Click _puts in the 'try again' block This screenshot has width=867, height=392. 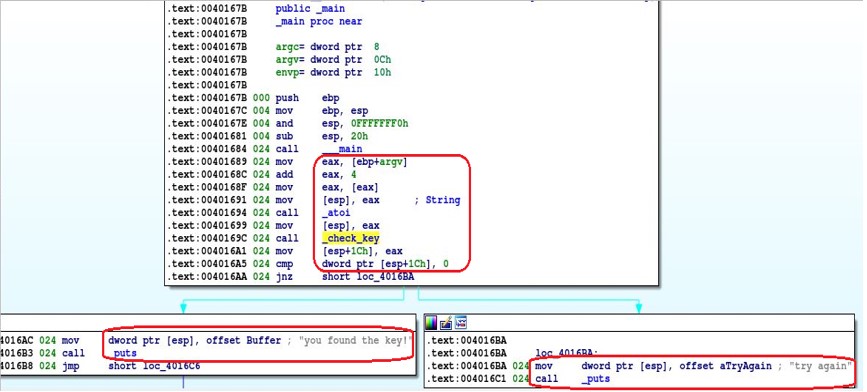pyautogui.click(x=596, y=379)
